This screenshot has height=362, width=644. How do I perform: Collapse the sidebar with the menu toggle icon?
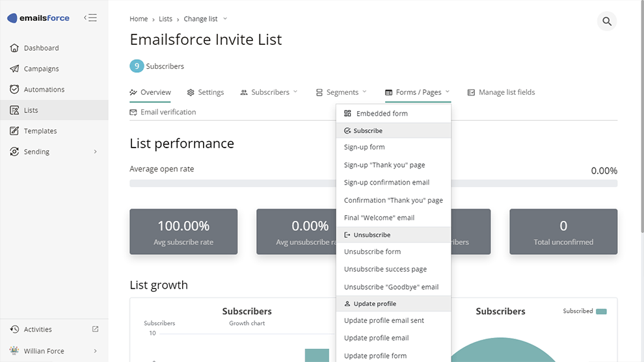[x=90, y=18]
